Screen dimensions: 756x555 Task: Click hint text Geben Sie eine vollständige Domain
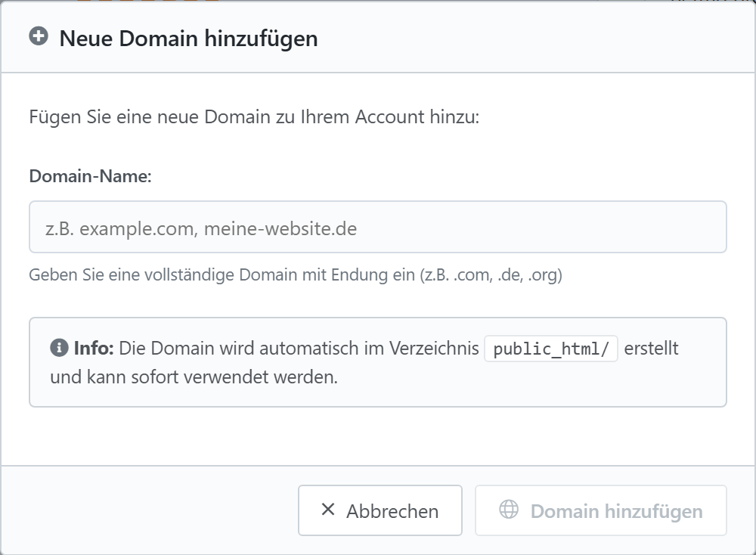tap(296, 274)
